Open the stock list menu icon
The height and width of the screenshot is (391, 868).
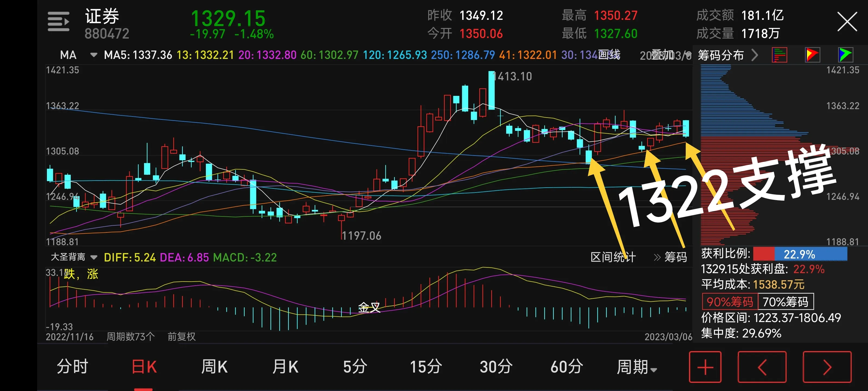click(x=59, y=22)
